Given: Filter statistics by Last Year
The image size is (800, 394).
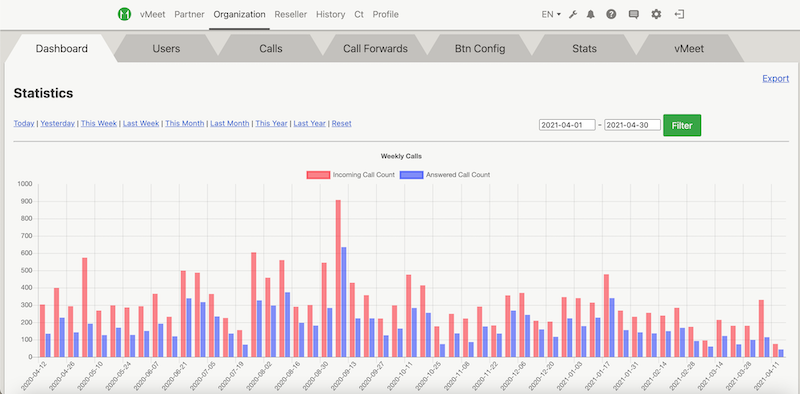Looking at the screenshot, I should (310, 124).
